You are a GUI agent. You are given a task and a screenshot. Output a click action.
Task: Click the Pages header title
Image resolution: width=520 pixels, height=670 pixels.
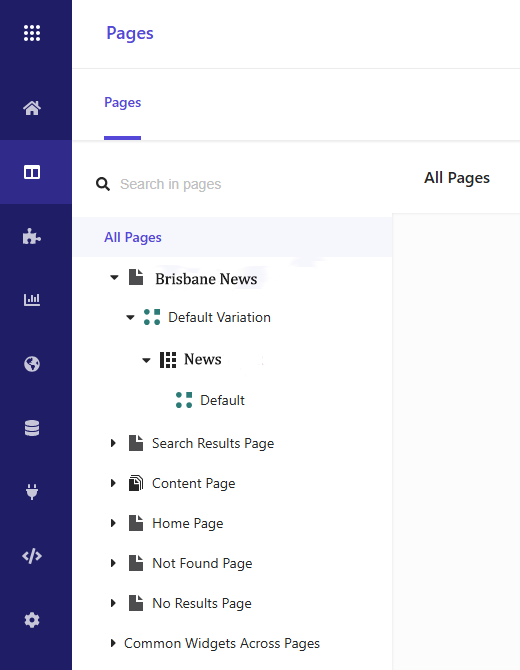point(130,33)
